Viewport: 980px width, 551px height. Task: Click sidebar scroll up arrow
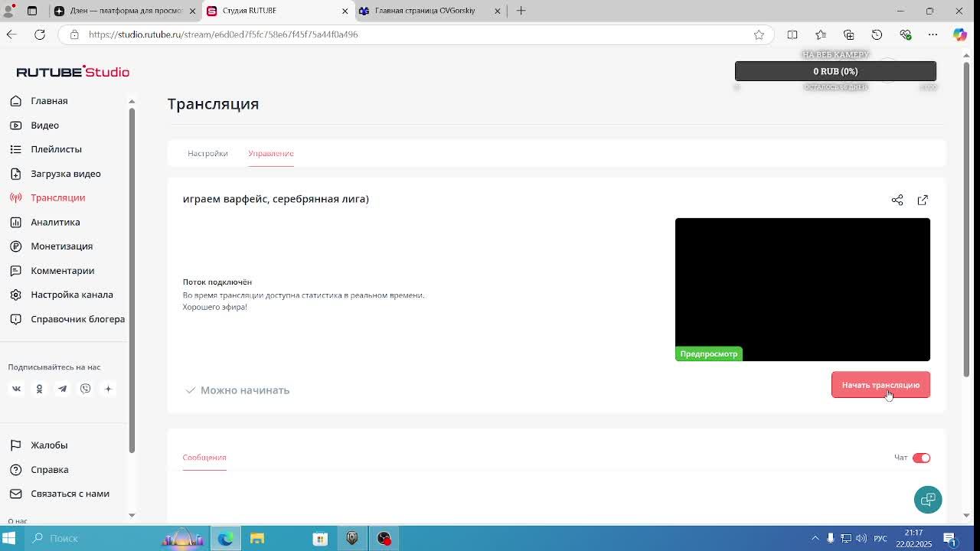[132, 101]
